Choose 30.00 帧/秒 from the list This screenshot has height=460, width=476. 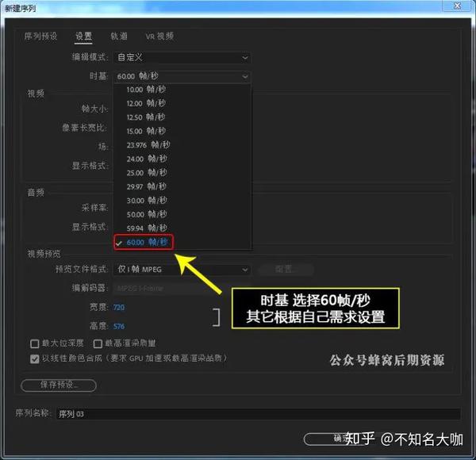pos(182,201)
